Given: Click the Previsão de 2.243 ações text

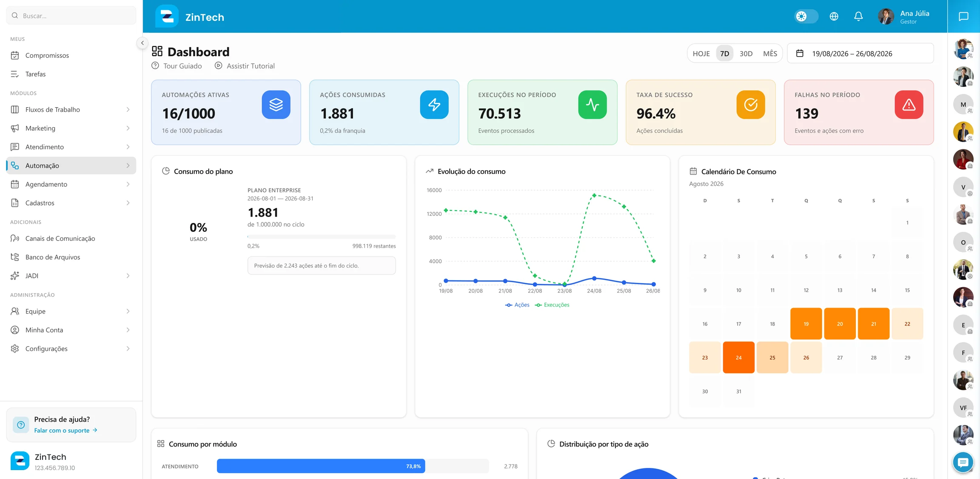Looking at the screenshot, I should coord(306,265).
